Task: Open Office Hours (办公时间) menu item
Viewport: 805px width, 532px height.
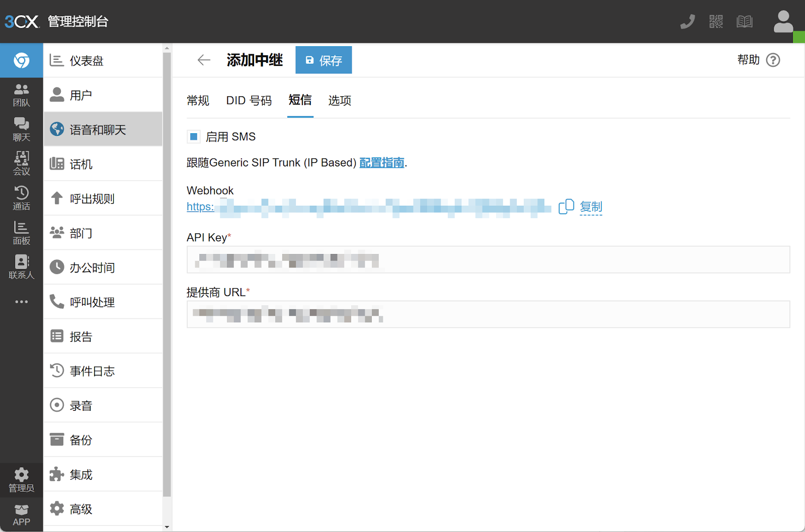Action: click(103, 268)
